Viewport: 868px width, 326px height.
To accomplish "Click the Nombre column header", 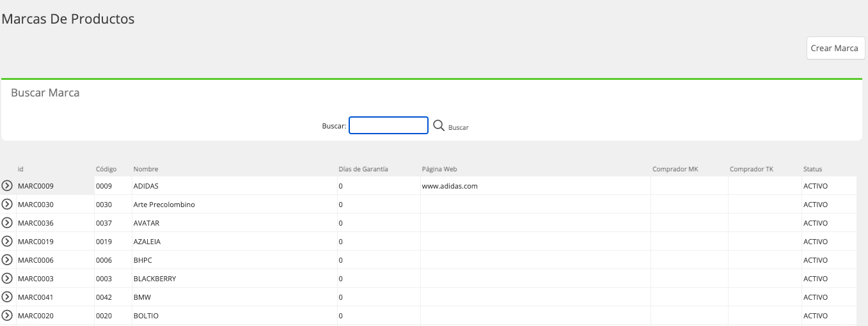I will pyautogui.click(x=146, y=169).
